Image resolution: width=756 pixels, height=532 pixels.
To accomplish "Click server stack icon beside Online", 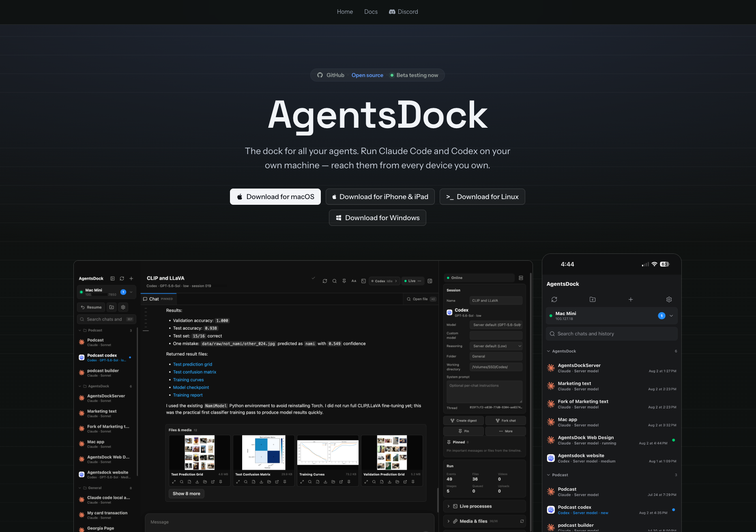I will click(x=521, y=278).
